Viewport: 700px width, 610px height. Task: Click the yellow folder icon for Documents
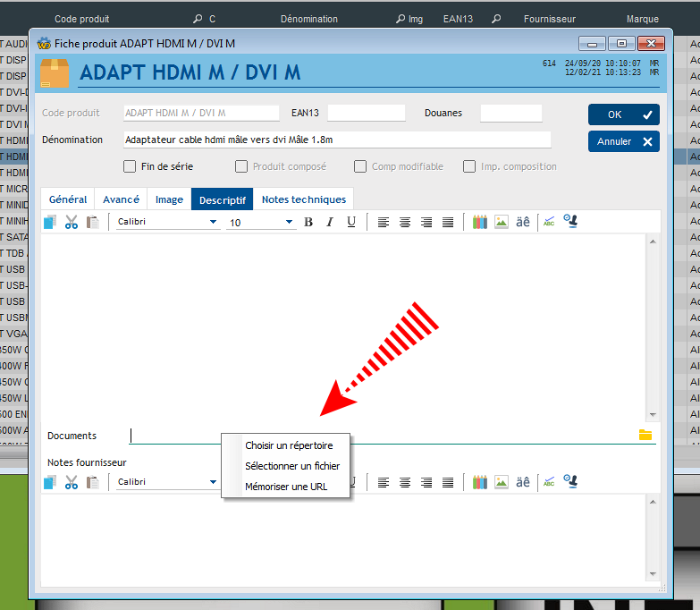click(x=645, y=435)
